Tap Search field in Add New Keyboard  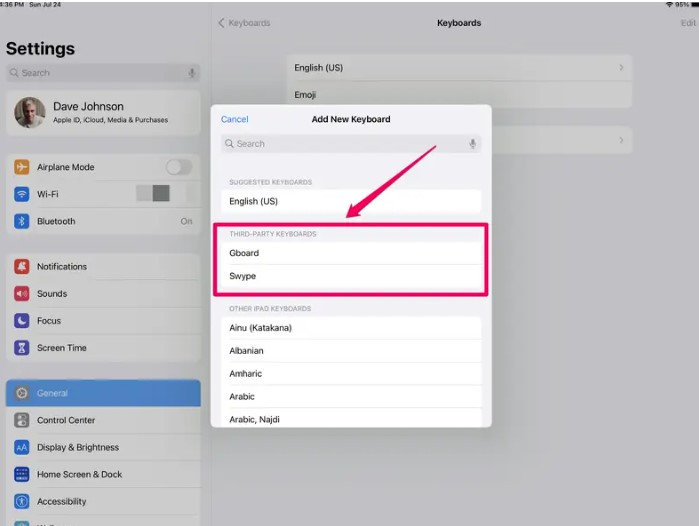(351, 144)
